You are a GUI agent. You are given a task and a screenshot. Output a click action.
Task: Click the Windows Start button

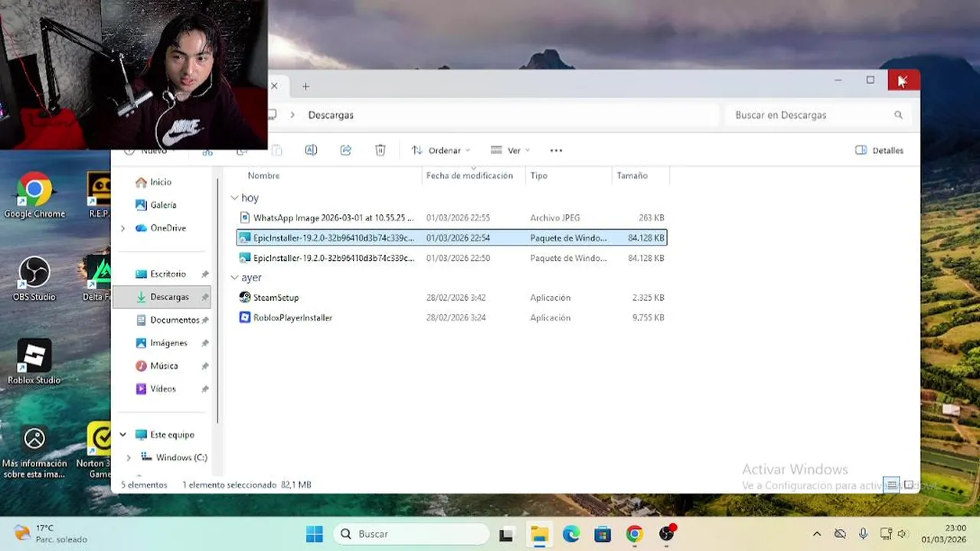tap(315, 534)
